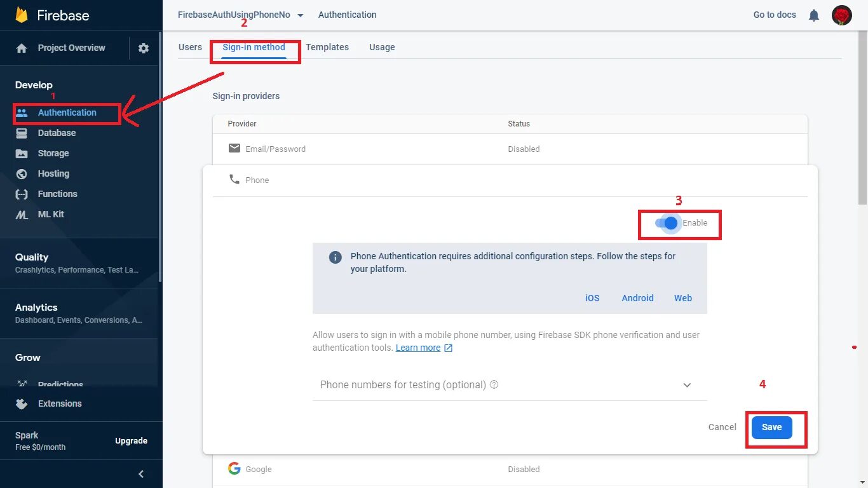Click the Functions icon in sidebar
The width and height of the screenshot is (868, 488).
(22, 194)
